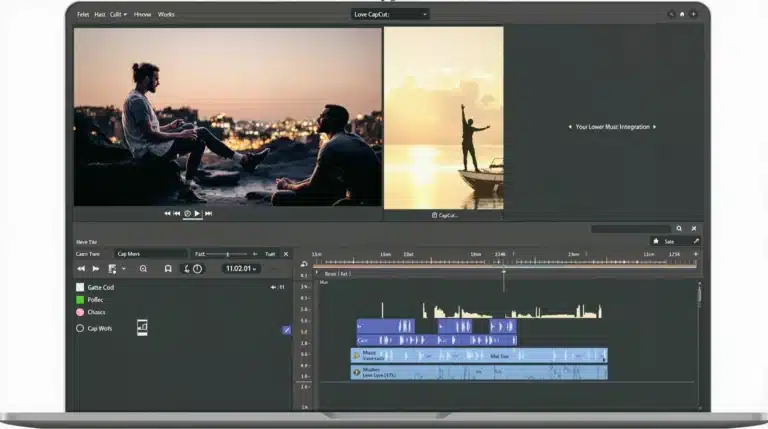Screen dimensions: 768x429
Task: Click the Caen Twe label
Action: pyautogui.click(x=88, y=254)
